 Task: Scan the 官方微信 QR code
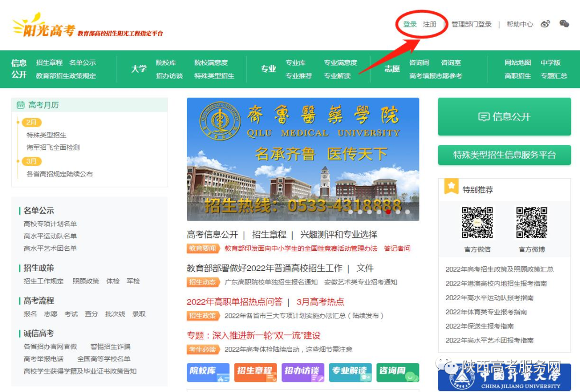coord(477,222)
